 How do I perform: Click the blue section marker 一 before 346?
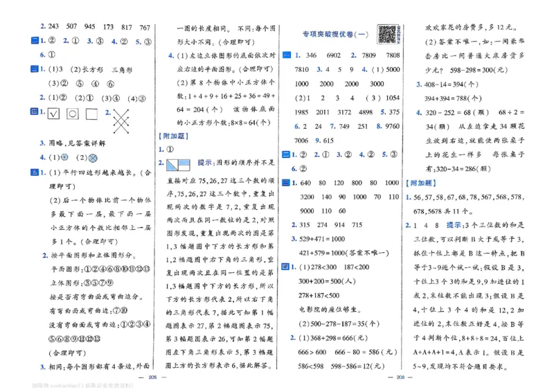[287, 55]
